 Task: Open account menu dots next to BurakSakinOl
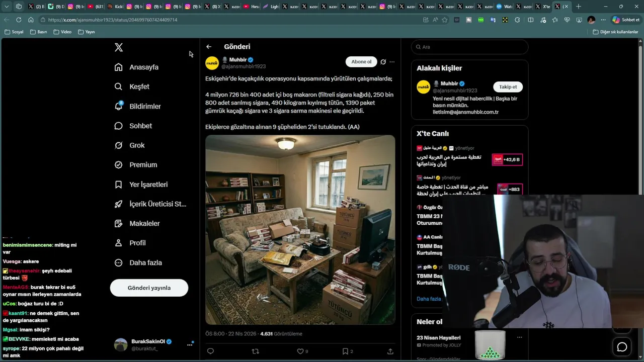pyautogui.click(x=190, y=344)
